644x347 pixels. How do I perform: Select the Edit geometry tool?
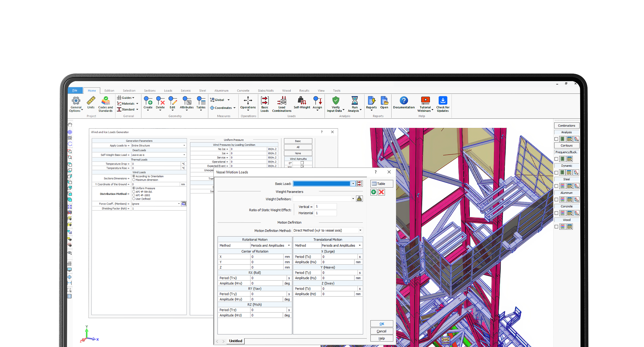[173, 103]
